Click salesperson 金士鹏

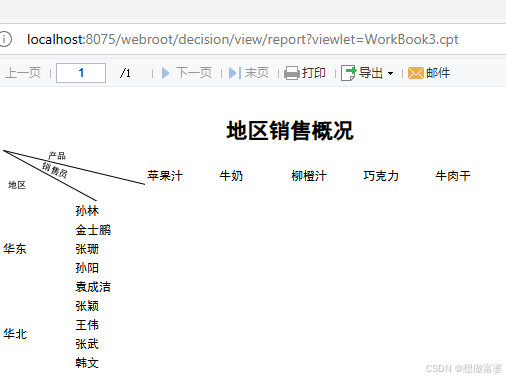click(x=93, y=230)
